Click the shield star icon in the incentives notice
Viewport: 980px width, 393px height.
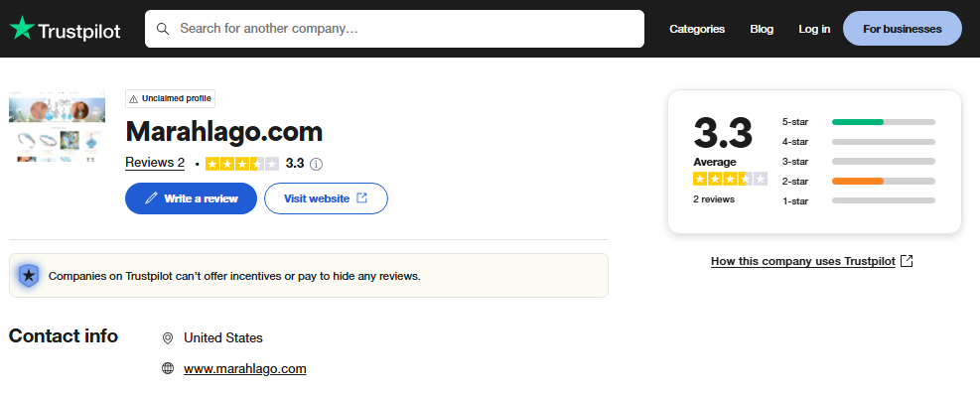[x=29, y=276]
